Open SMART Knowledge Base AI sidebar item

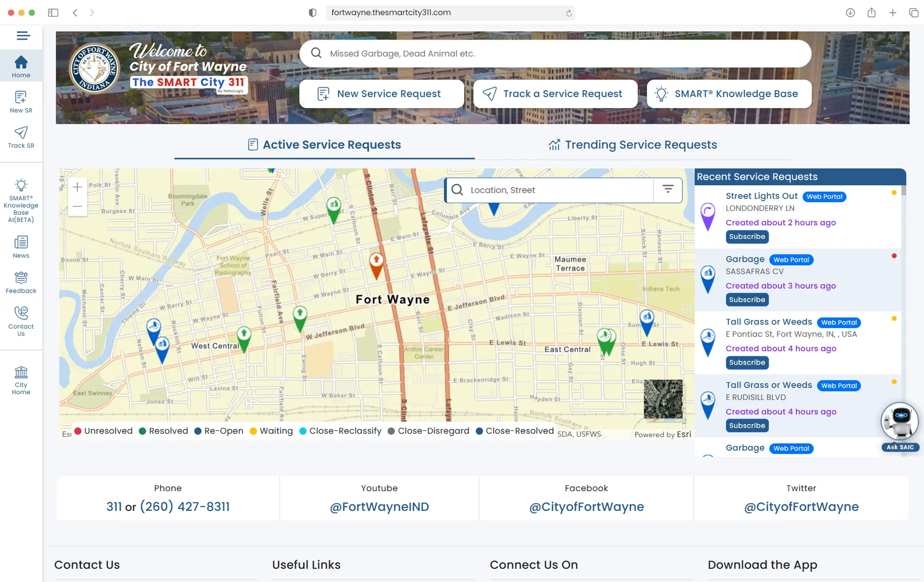21,201
